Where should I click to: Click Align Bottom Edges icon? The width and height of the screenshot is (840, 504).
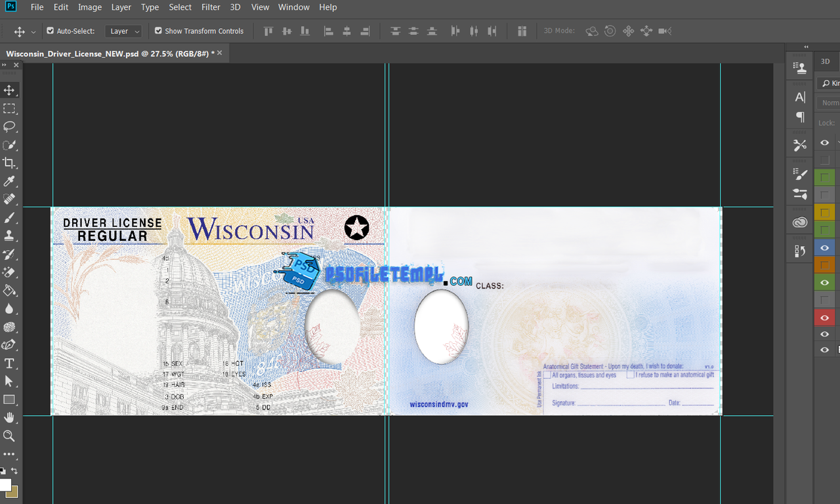click(304, 31)
